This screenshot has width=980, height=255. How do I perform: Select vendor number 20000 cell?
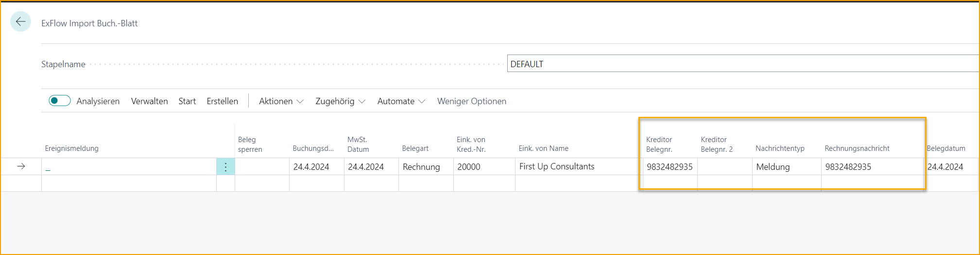pos(484,167)
